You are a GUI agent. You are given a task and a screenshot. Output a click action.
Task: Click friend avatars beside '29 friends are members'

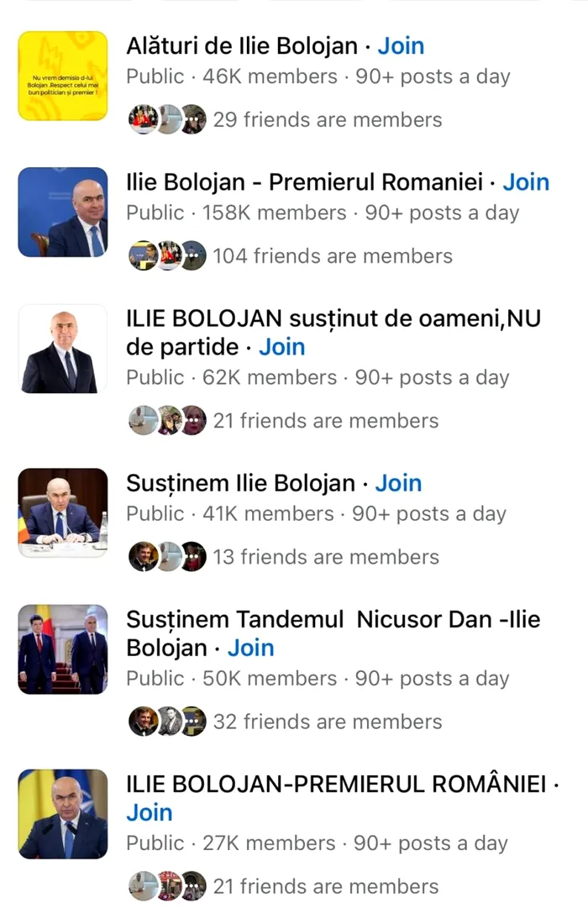(x=167, y=120)
